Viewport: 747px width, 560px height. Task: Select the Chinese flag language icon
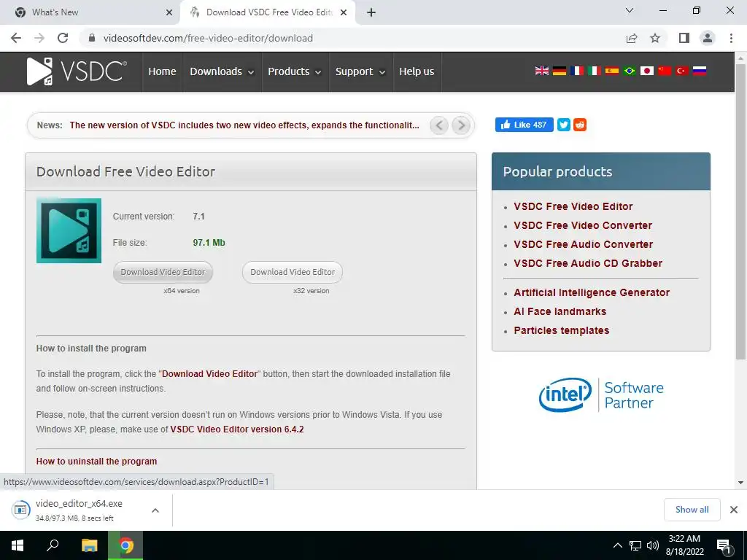664,71
